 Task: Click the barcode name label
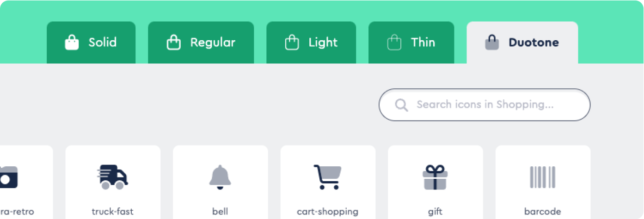(x=543, y=212)
